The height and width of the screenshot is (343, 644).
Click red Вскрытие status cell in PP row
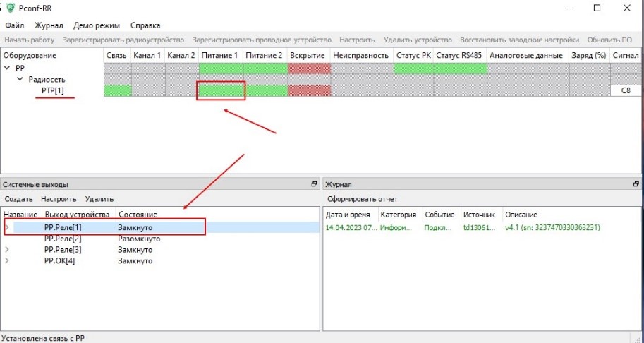[x=310, y=68]
